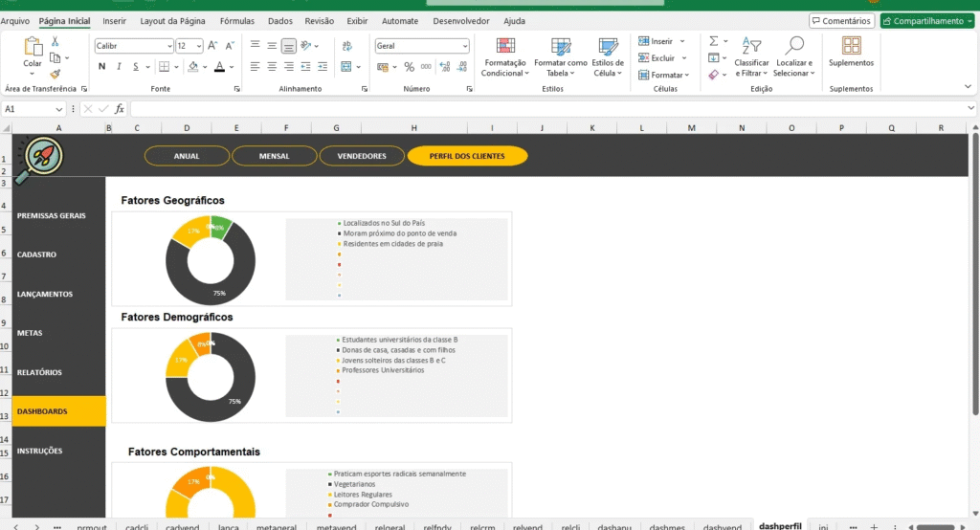Apply percent style to the cell
Screen dimensions: 980x530
[x=410, y=67]
